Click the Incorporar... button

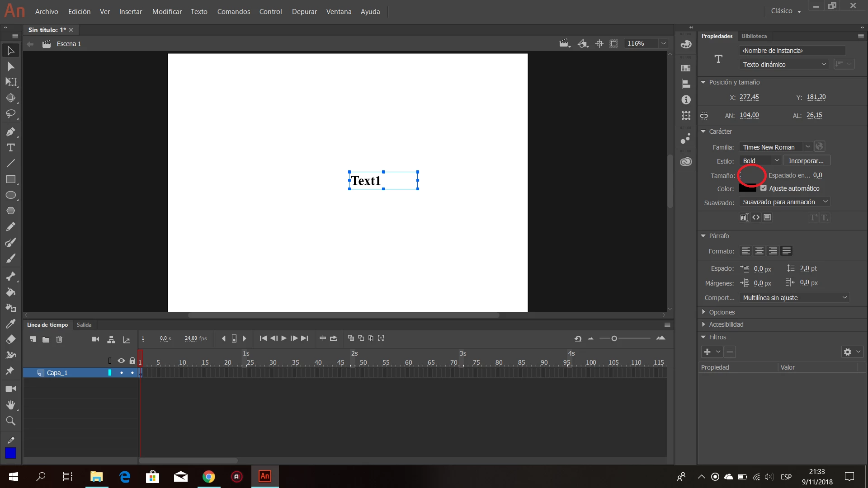click(x=806, y=161)
